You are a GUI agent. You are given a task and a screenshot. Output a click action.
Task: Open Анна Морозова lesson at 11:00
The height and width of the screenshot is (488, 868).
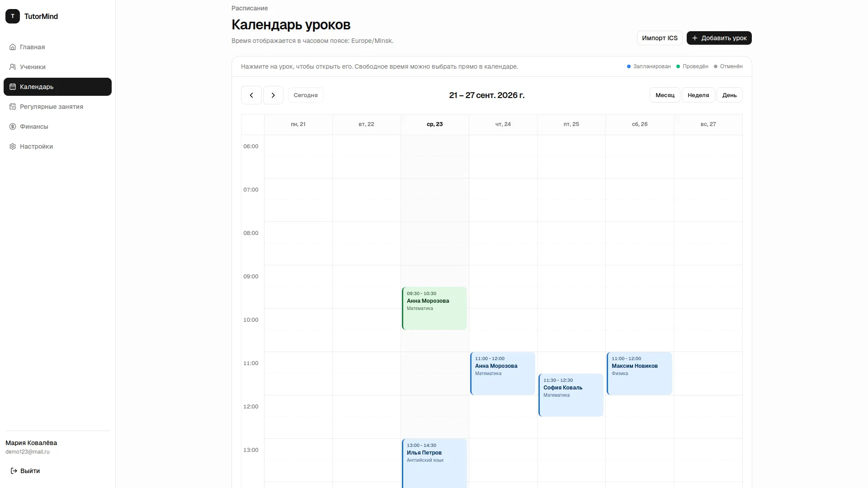[503, 373]
